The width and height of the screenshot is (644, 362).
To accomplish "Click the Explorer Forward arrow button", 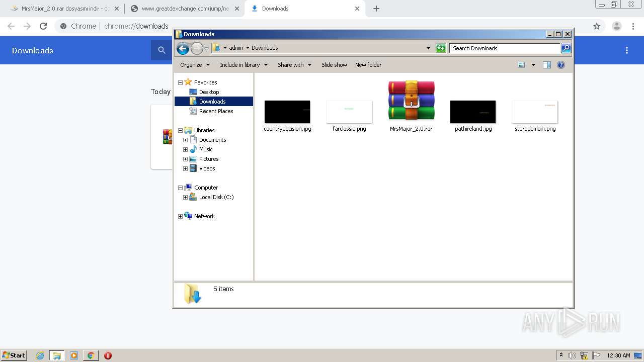I will [x=197, y=48].
